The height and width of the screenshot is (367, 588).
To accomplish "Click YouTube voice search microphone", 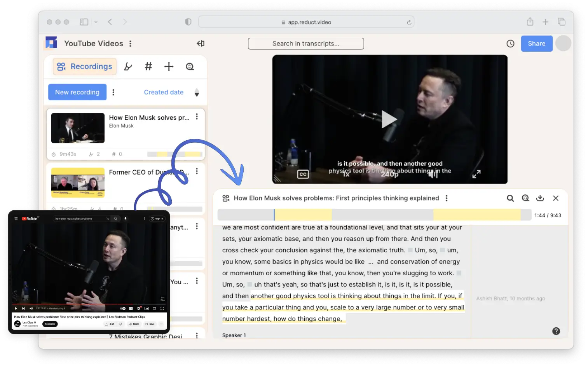I will coord(126,218).
